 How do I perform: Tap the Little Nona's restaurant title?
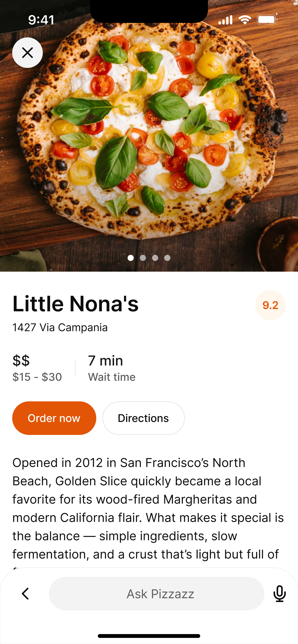click(76, 304)
